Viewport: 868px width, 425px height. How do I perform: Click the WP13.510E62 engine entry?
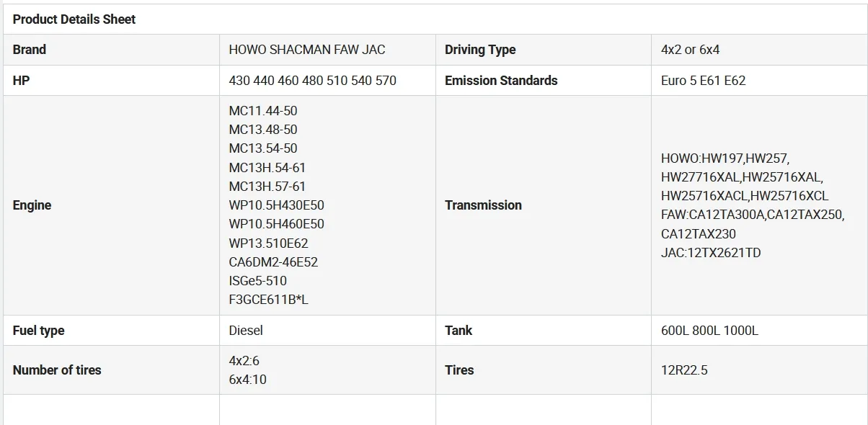268,243
